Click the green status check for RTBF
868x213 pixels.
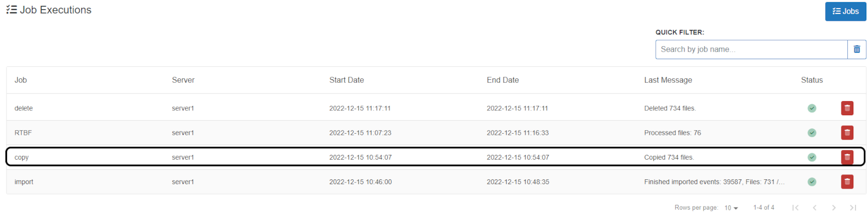[x=812, y=133]
